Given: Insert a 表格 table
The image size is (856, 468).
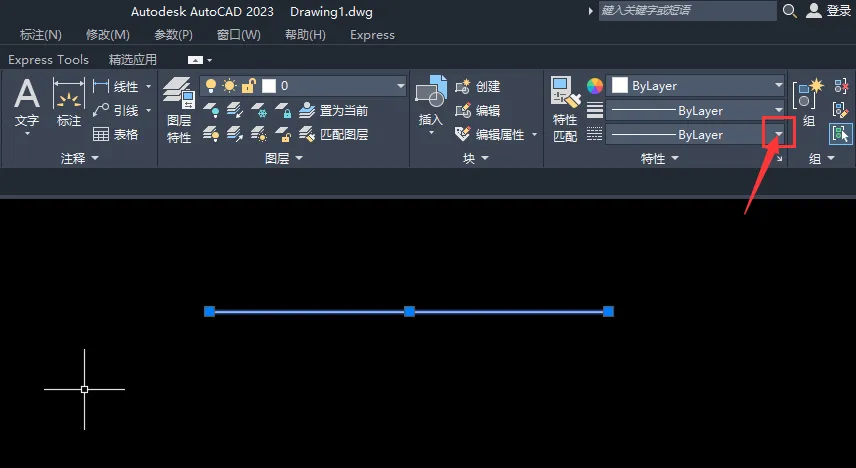Looking at the screenshot, I should [116, 134].
